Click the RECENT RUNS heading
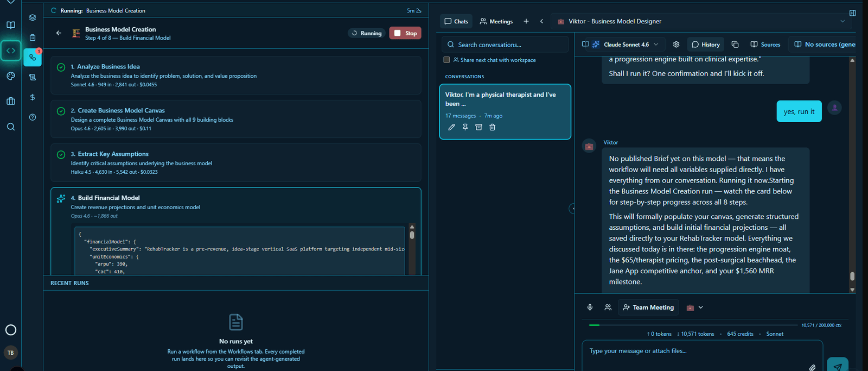This screenshot has width=868, height=371. 69,283
